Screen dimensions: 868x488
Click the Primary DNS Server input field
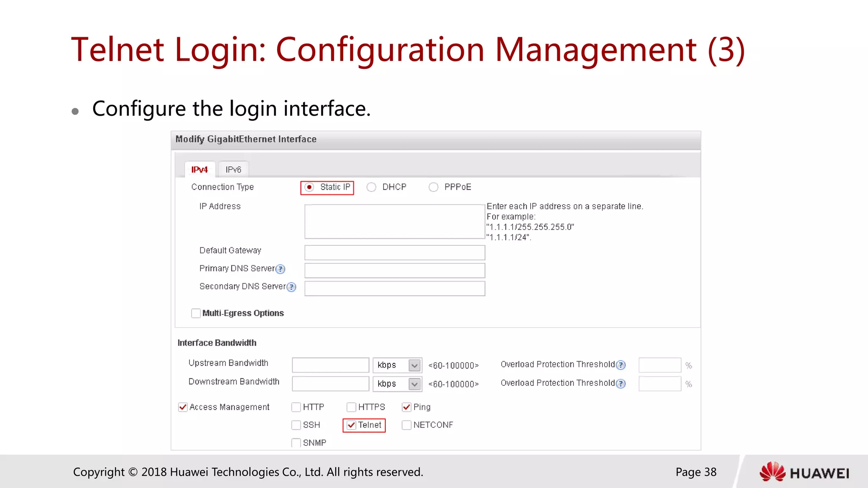tap(395, 270)
